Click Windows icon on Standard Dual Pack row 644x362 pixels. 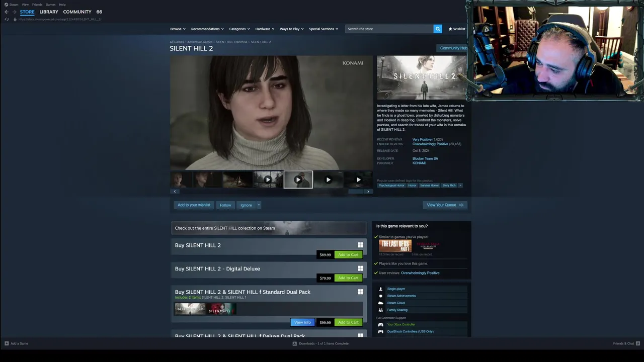[x=360, y=292]
